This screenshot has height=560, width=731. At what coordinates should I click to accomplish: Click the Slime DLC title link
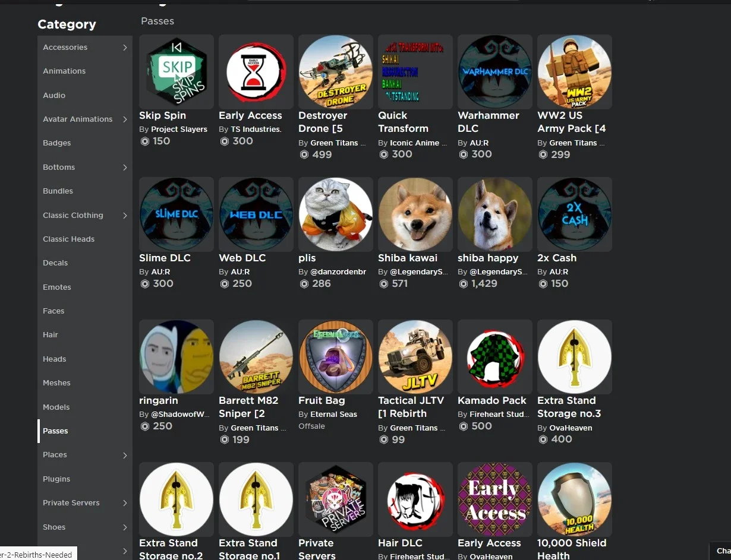point(165,258)
